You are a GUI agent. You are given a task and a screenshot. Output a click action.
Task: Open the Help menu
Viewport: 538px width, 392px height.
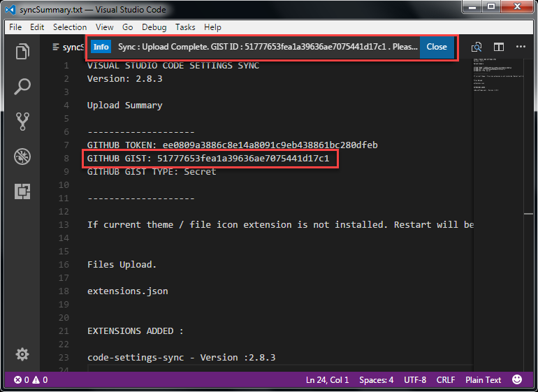[x=212, y=27]
